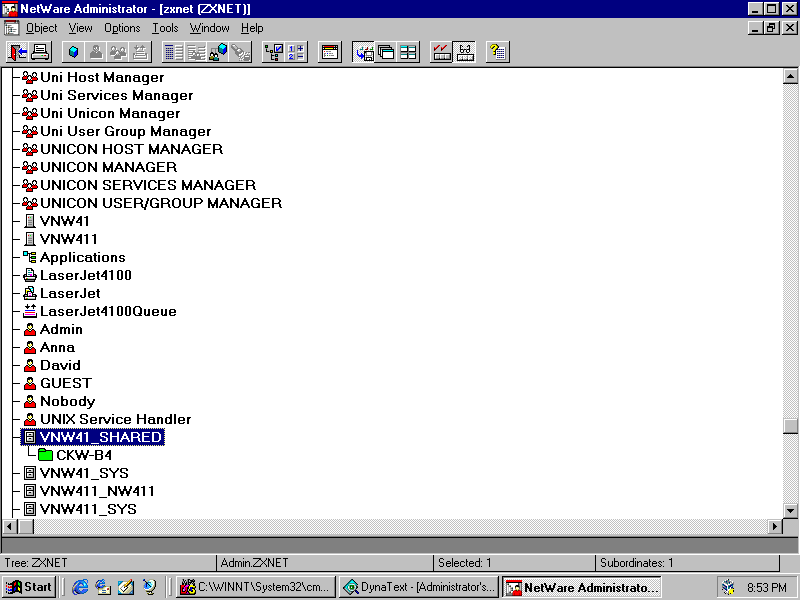Select the Admin user object
The height and width of the screenshot is (600, 800).
pos(61,330)
